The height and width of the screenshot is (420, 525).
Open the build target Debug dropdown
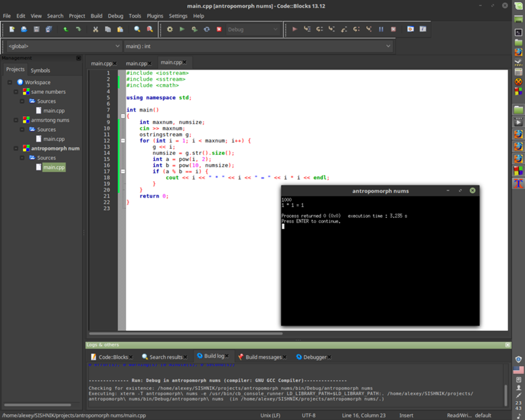(x=253, y=30)
